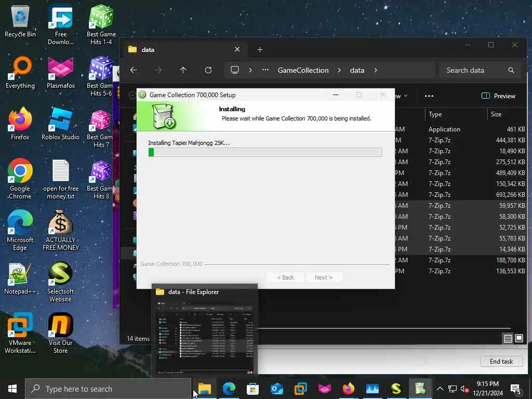Add a new File Explorer tab
The image size is (532, 399).
(260, 50)
